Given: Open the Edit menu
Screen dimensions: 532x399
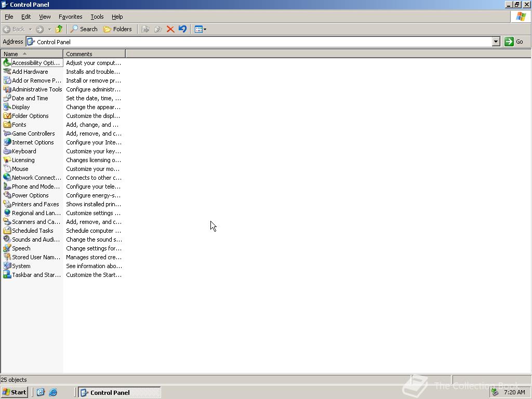Looking at the screenshot, I should point(26,17).
